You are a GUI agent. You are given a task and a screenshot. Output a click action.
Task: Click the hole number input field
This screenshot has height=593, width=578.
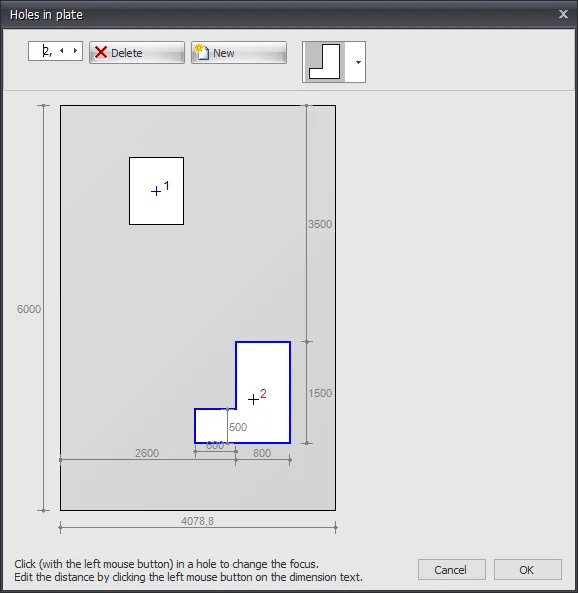click(55, 51)
